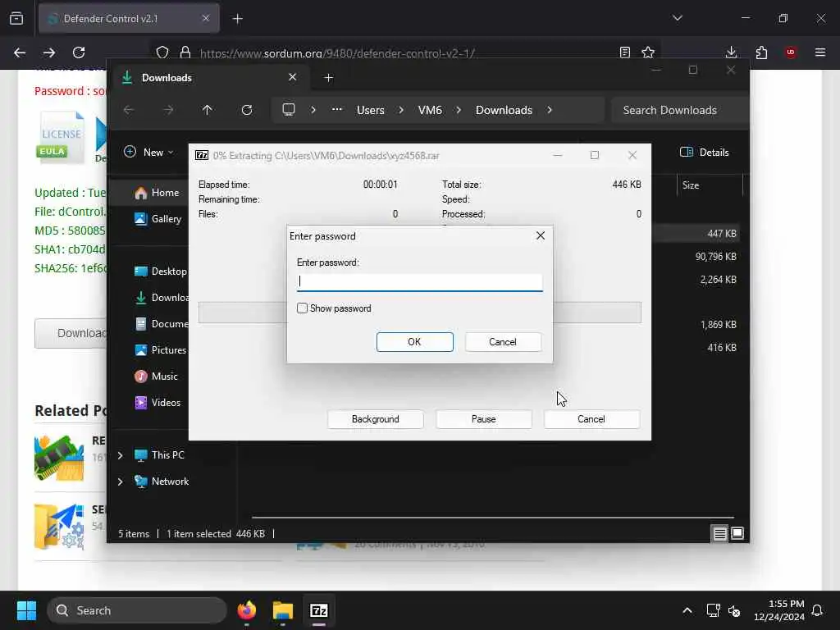
Task: Select the Defender Control v2.1 browser tab
Action: pos(129,19)
